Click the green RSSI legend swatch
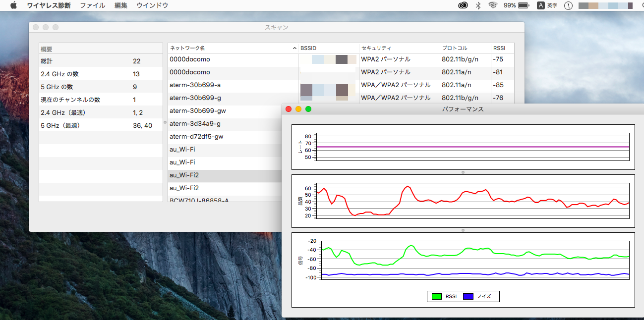This screenshot has height=320, width=644. (x=437, y=296)
